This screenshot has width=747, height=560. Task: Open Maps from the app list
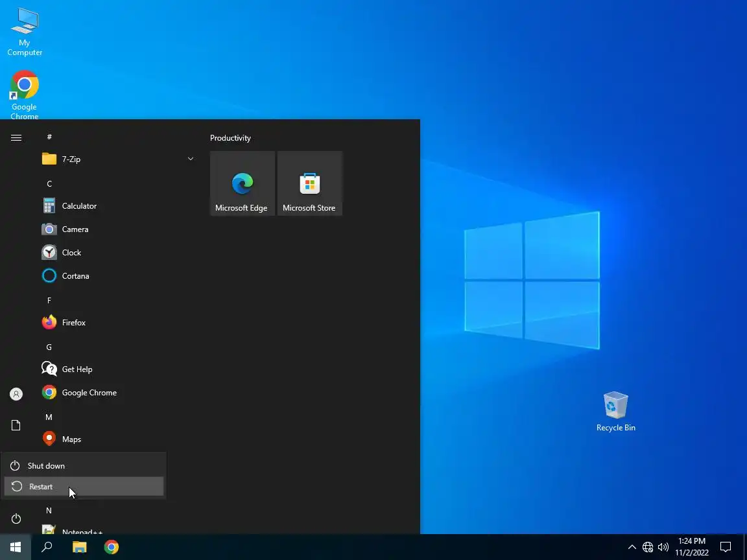point(119,439)
